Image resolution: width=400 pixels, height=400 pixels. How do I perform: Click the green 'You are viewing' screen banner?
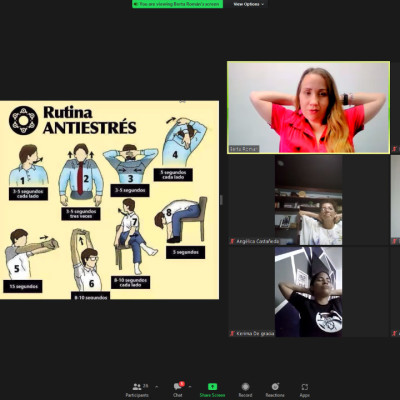177,4
